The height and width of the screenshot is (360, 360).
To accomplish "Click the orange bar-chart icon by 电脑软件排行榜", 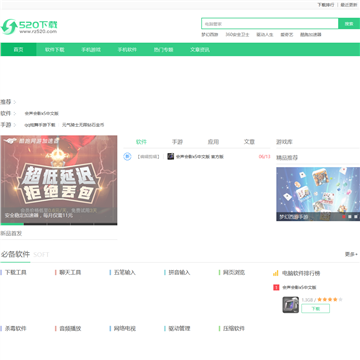I will (276, 273).
